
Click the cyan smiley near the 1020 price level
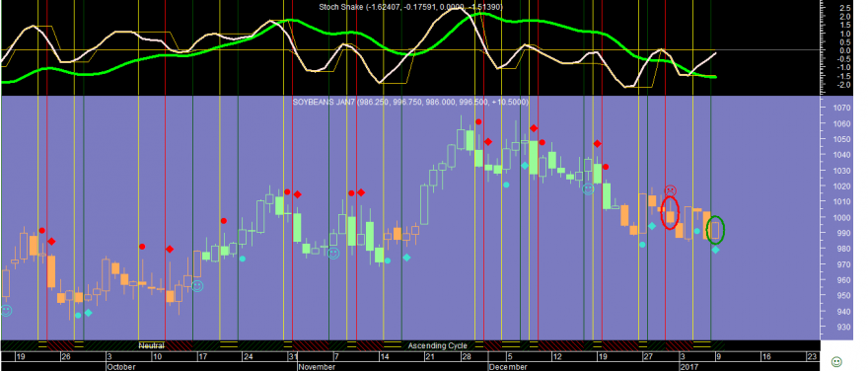pos(588,189)
